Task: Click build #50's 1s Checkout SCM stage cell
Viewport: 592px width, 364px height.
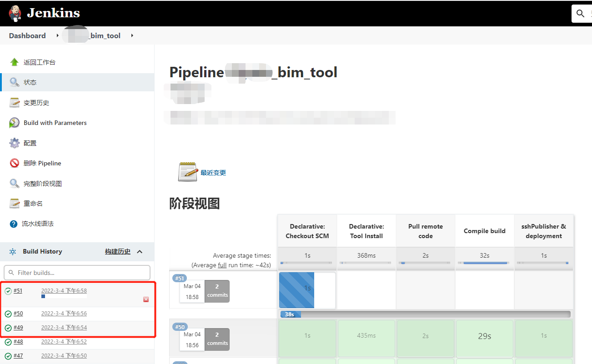Action: click(x=307, y=339)
